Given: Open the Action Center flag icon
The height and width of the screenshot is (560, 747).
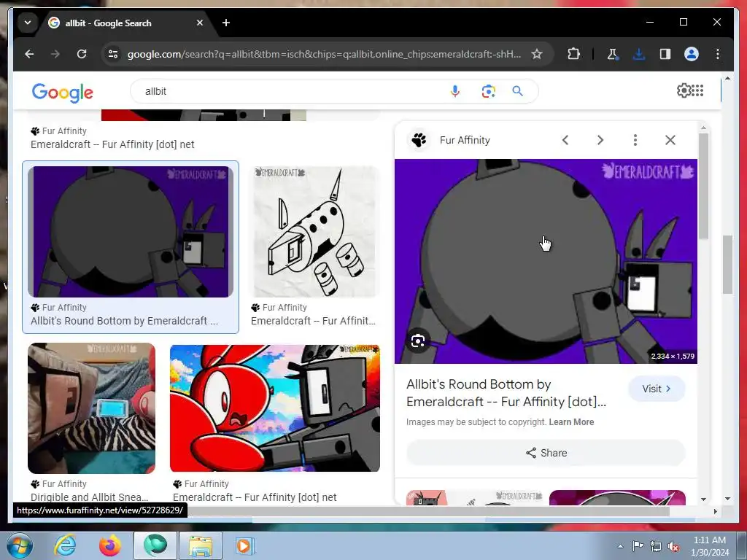Looking at the screenshot, I should pos(638,546).
